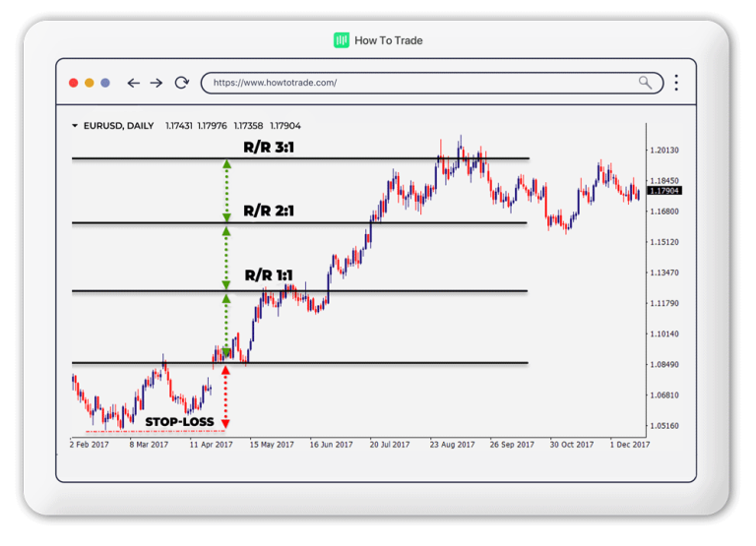Select the R/R 1:1 level label
Viewport: 756px width, 546px height.
(x=269, y=275)
